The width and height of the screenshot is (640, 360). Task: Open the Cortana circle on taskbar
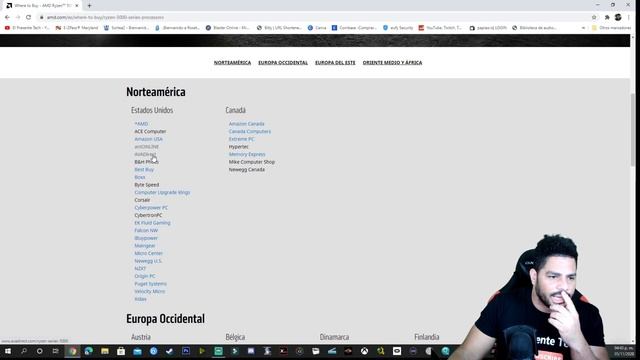(40, 351)
